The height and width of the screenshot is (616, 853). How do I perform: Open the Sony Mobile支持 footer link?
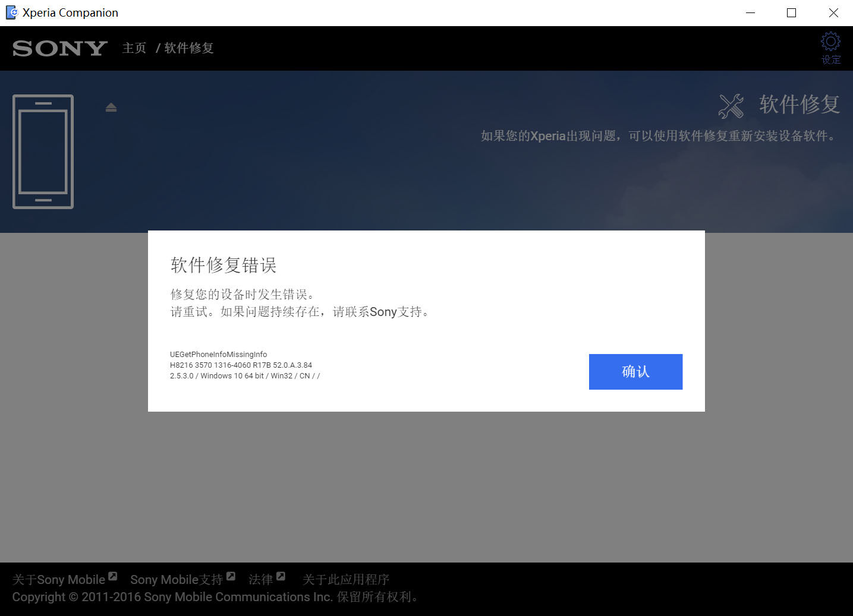(x=177, y=579)
